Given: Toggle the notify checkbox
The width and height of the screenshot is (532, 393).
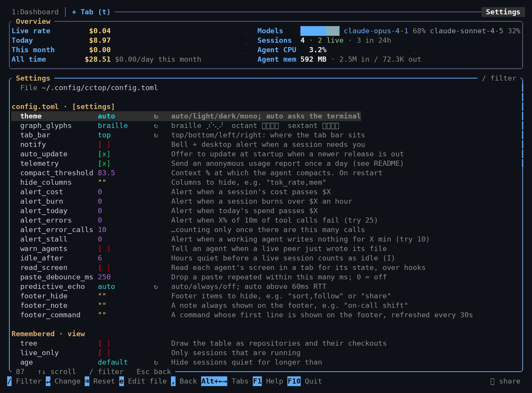Looking at the screenshot, I should 104,145.
